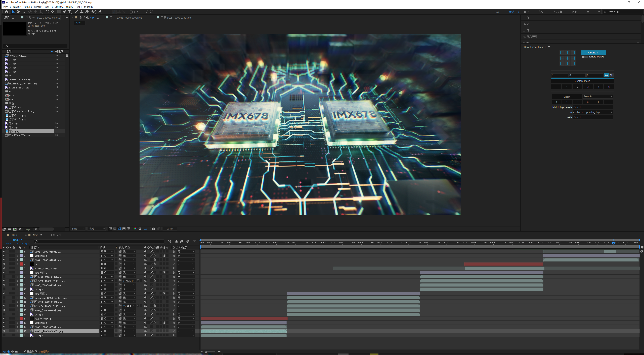Select the Eraser tool
Viewport: 644px width, 355px height.
point(87,12)
